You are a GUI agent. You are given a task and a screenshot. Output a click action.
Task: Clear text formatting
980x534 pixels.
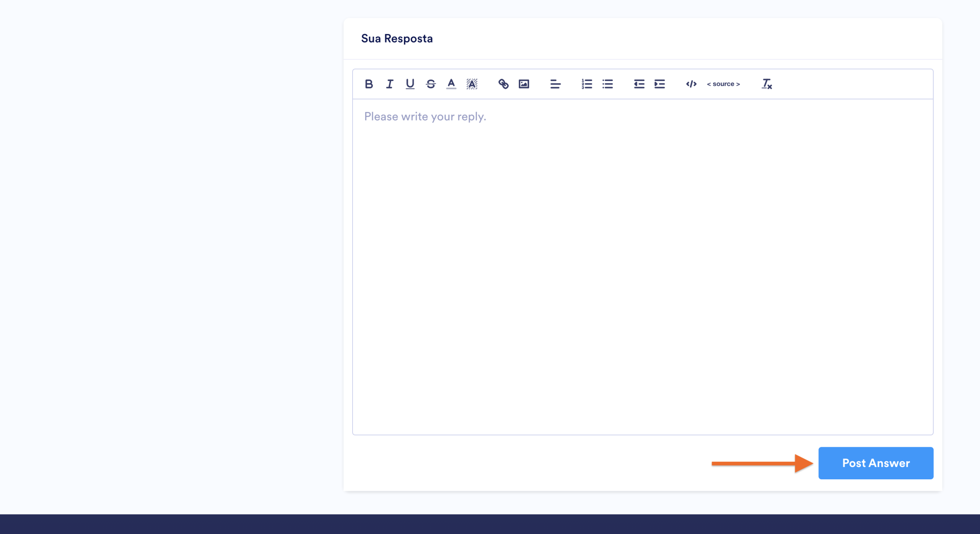[x=766, y=84]
